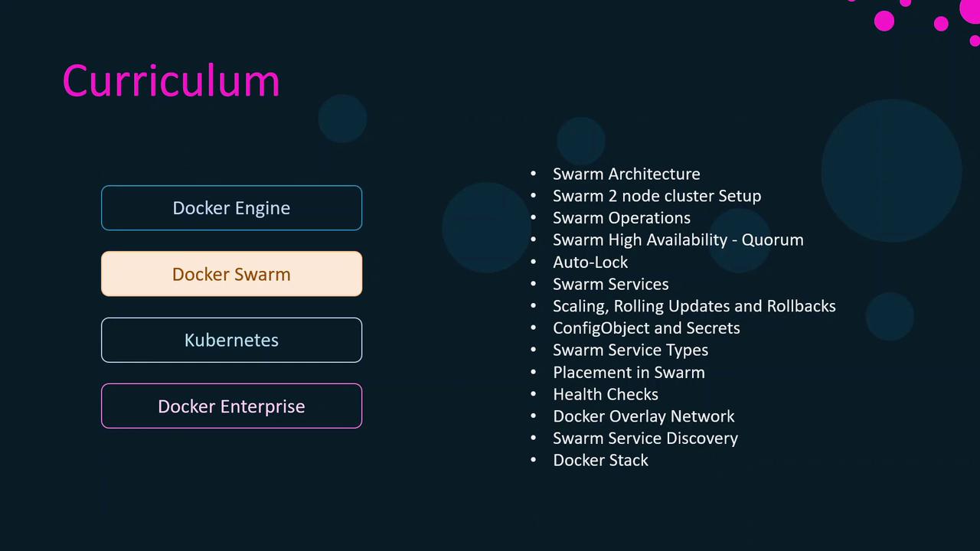Select Scaling, Rolling Updates and Rollbacks
This screenshot has width=980, height=551.
(x=694, y=306)
